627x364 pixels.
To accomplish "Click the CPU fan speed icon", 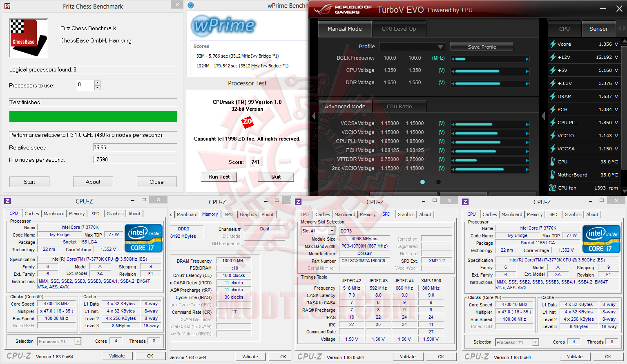I will (553, 188).
